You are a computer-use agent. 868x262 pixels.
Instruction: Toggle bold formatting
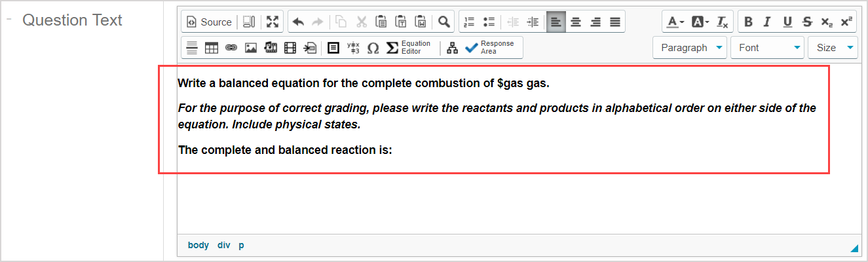[749, 22]
